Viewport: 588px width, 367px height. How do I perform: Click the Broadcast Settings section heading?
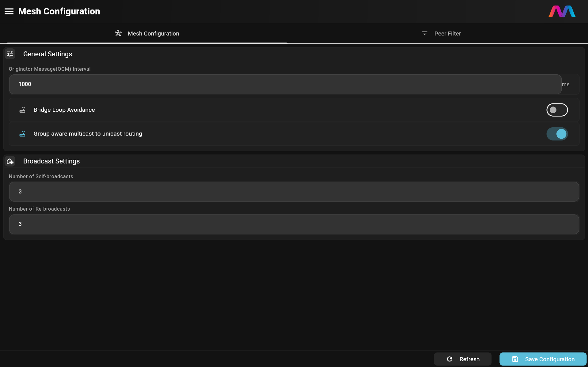51,161
